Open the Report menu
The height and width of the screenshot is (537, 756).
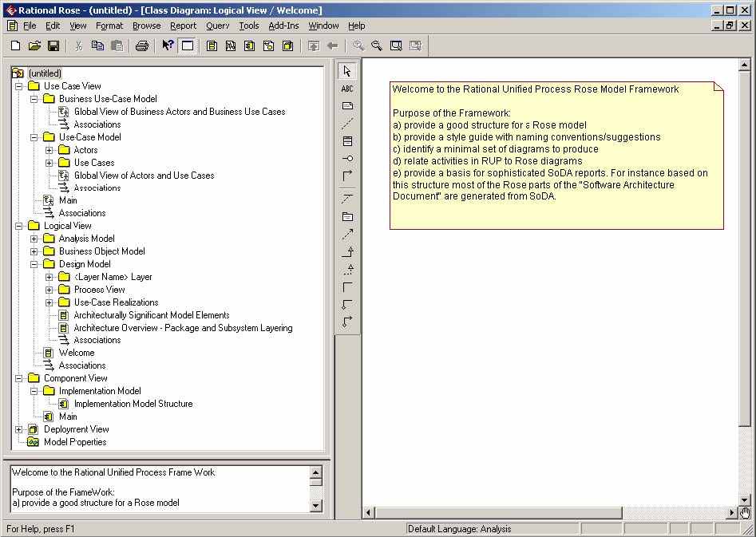click(x=184, y=26)
